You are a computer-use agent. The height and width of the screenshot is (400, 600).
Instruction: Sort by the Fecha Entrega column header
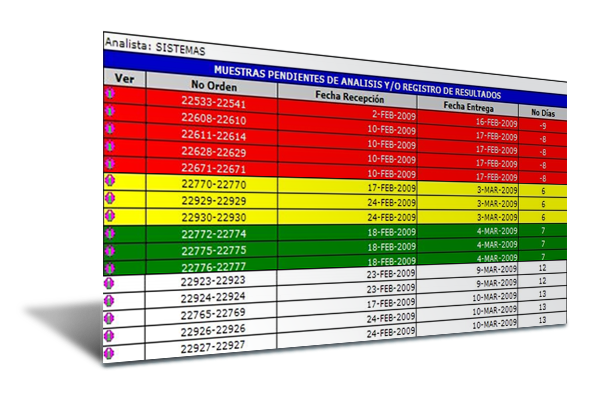pos(468,106)
